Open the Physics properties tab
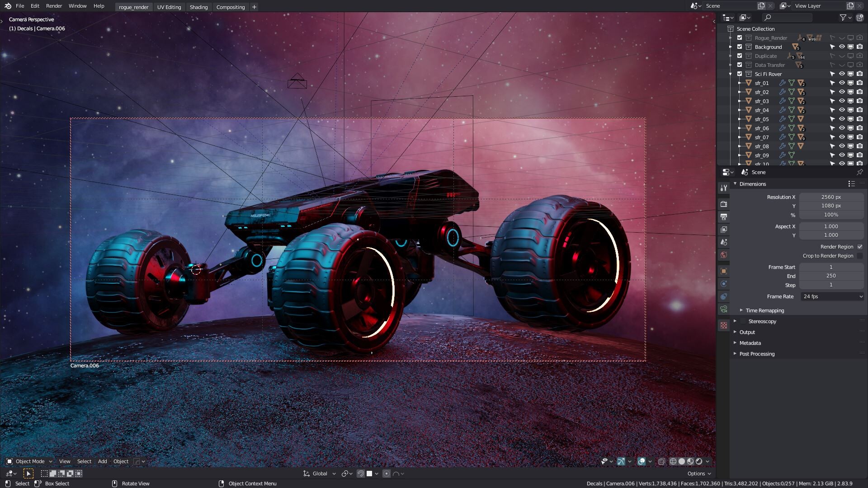Viewport: 868px width, 488px height. tap(724, 284)
